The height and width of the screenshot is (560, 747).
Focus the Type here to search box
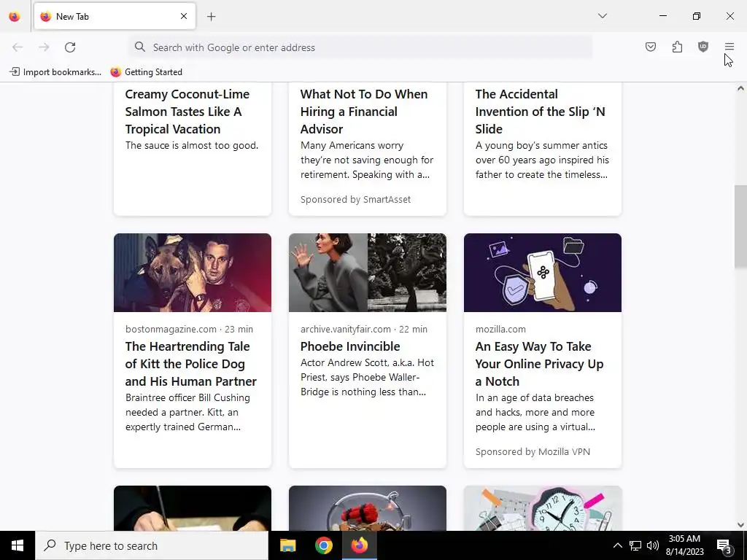click(x=152, y=545)
